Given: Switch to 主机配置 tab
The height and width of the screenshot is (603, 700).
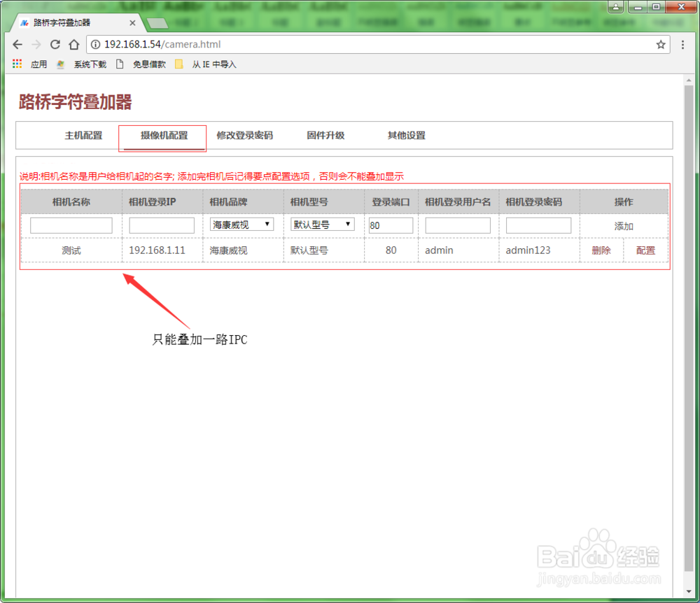Looking at the screenshot, I should pos(83,136).
